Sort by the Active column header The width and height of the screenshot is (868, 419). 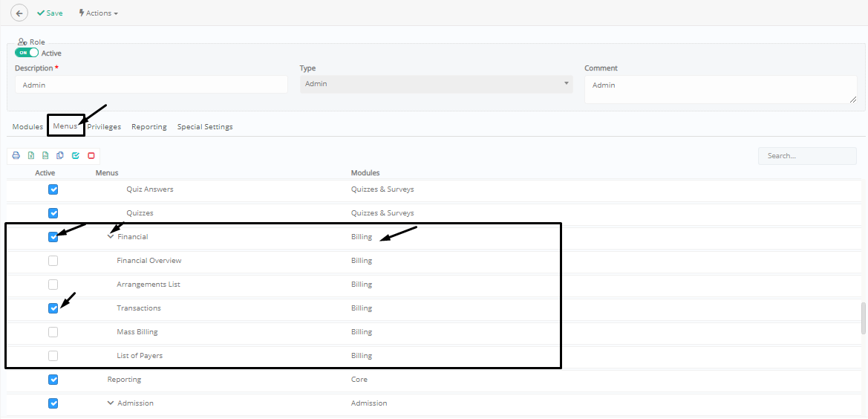coord(45,172)
